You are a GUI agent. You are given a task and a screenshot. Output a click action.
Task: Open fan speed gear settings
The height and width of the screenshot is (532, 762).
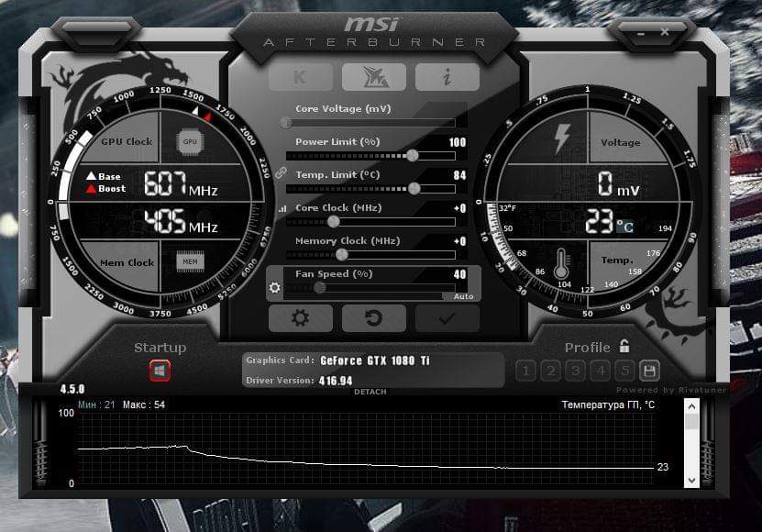point(274,287)
